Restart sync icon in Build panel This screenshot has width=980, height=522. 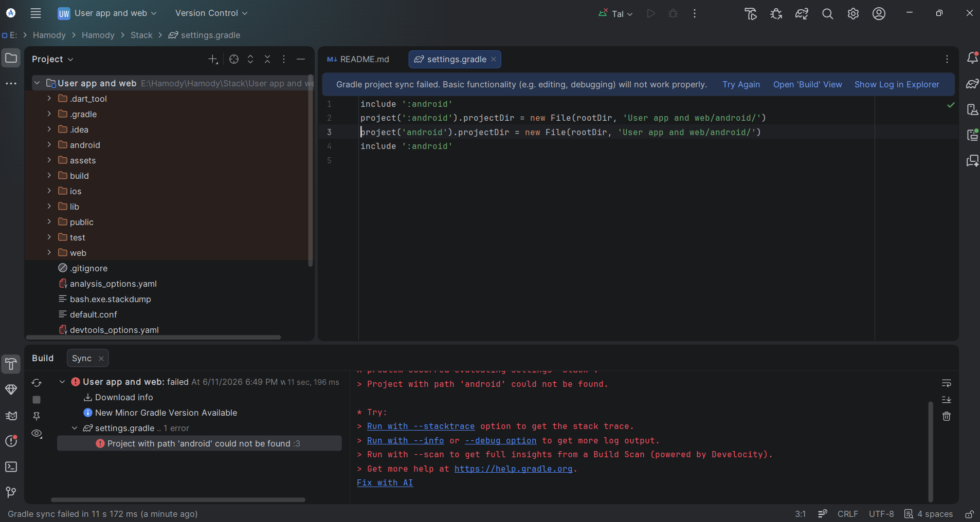tap(37, 383)
